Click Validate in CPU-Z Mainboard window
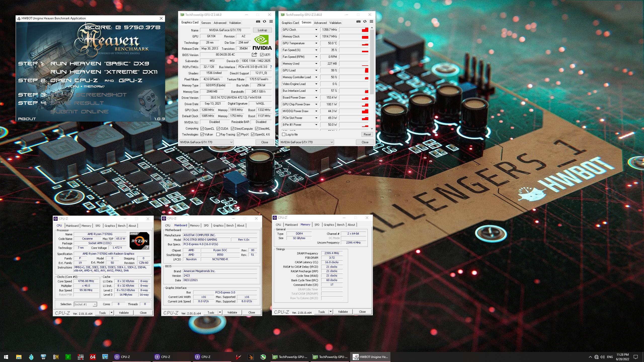The width and height of the screenshot is (644, 362). (x=232, y=312)
